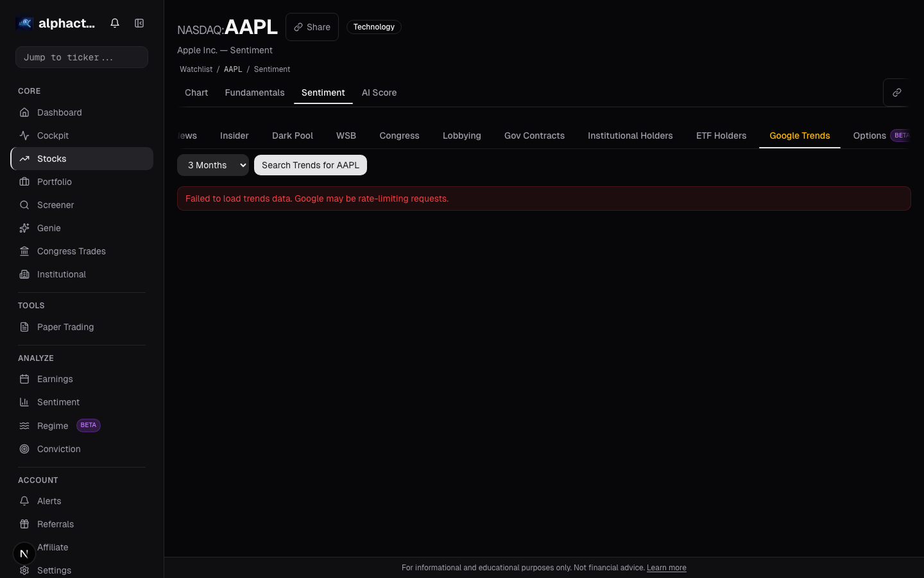The width and height of the screenshot is (924, 578).
Task: Open the Google Trends subtab
Action: 800,136
